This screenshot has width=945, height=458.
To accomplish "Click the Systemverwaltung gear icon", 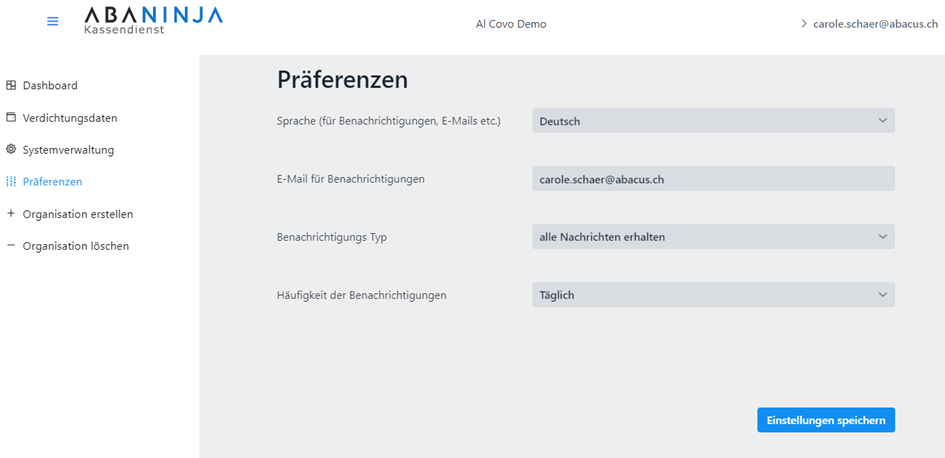I will click(11, 150).
